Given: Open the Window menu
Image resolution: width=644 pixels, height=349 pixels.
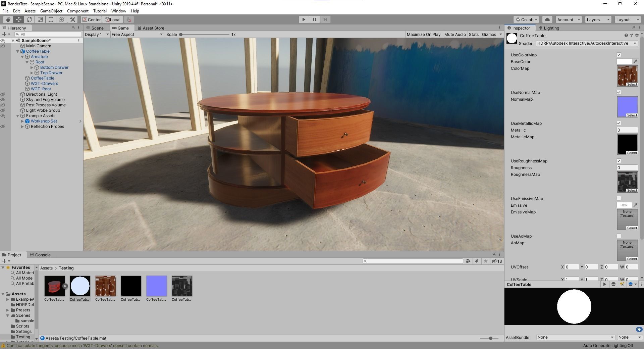Looking at the screenshot, I should tap(118, 11).
